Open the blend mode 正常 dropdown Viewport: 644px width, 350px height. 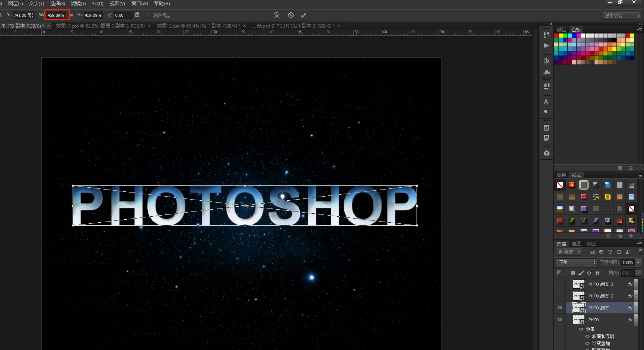pos(576,262)
